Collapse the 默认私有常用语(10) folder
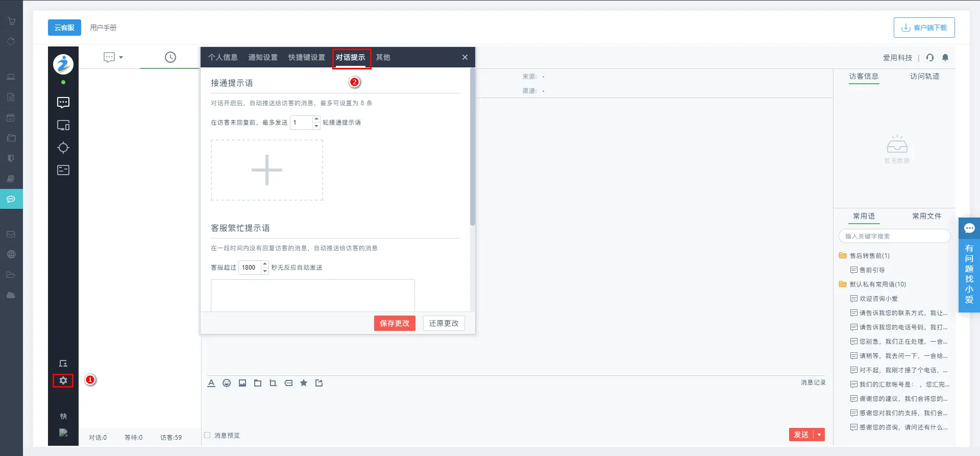Viewport: 980px width, 456px height. point(843,284)
